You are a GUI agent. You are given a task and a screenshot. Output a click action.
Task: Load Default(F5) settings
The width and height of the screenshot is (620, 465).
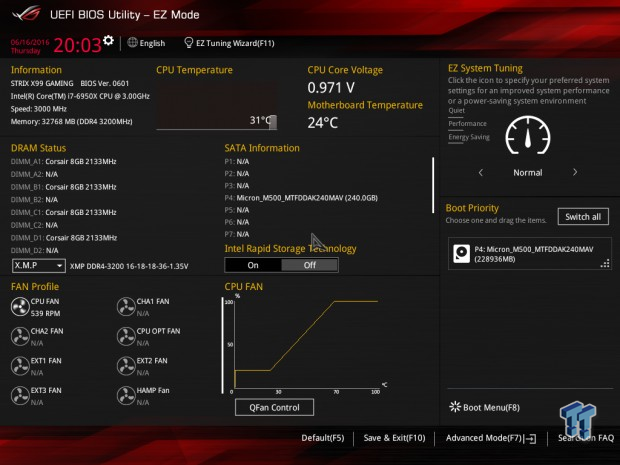(x=323, y=438)
